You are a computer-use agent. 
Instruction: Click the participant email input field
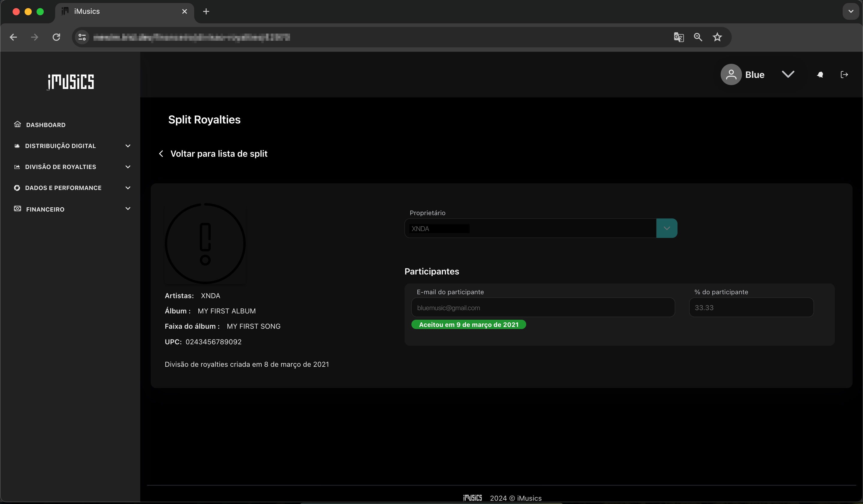(x=543, y=307)
